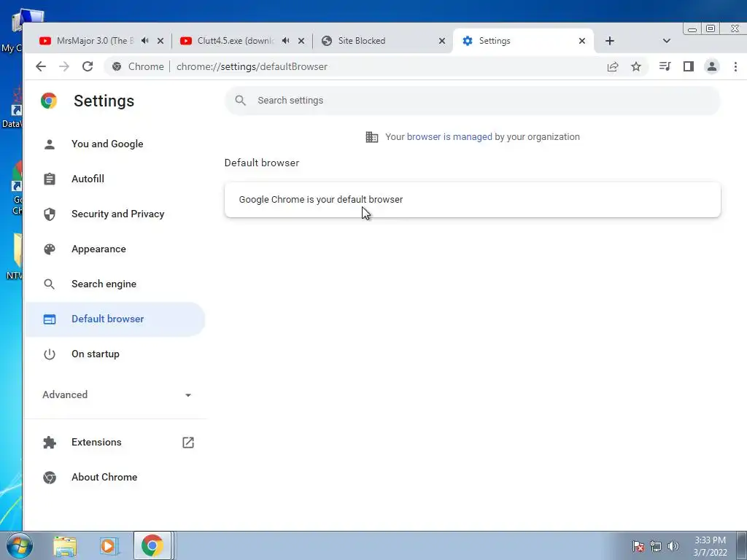
Task: Open the side panel icon
Action: click(689, 66)
